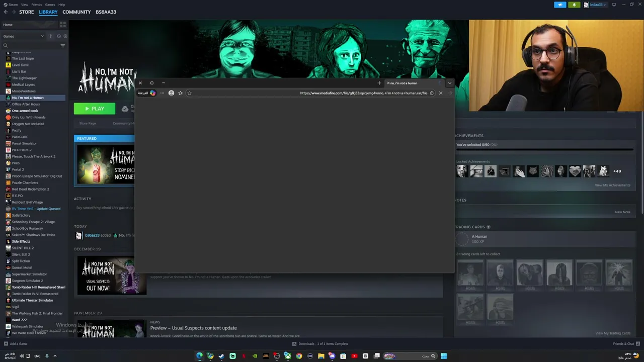Select Portal 2 in game list
Viewport: 644px width, 362px height.
[x=18, y=169]
